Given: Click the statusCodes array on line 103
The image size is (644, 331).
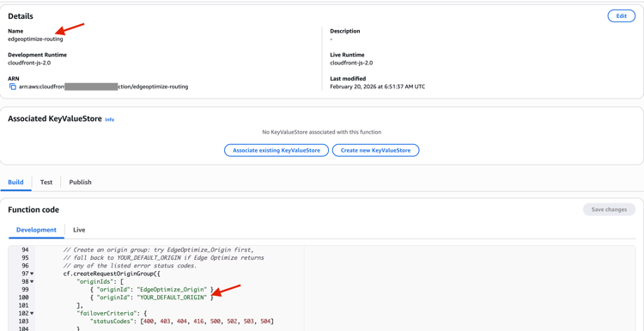Looking at the screenshot, I should coord(207,322).
